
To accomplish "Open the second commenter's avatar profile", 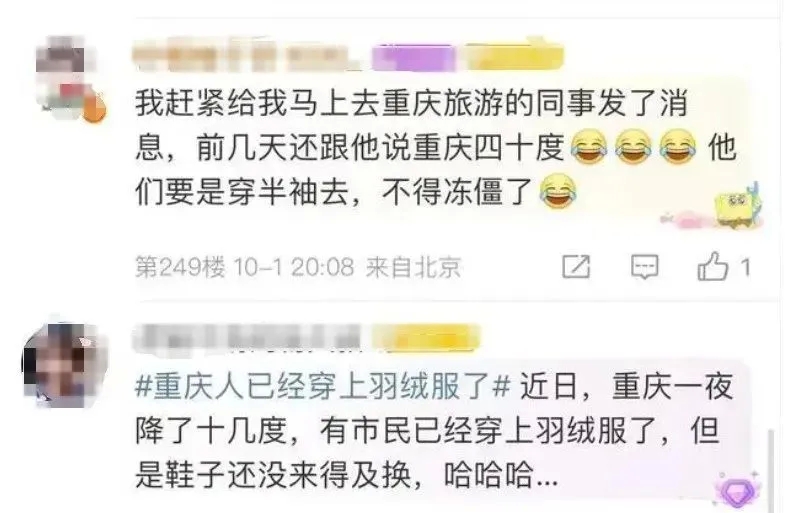I will point(65,364).
